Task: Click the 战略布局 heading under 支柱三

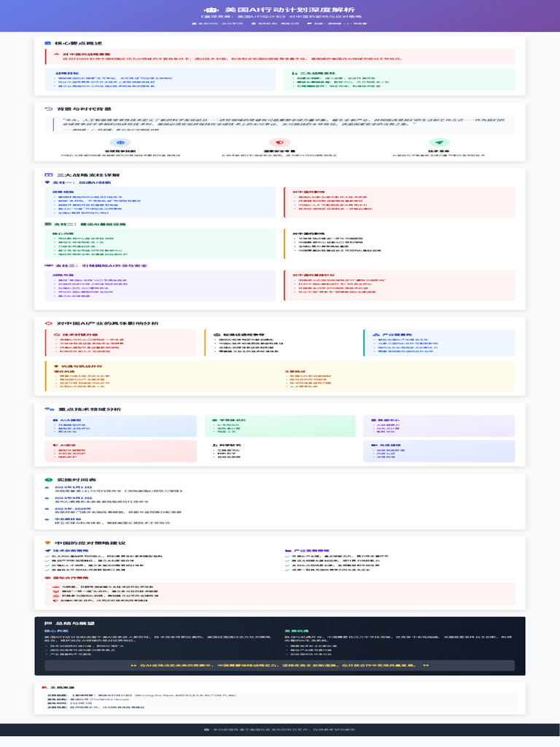Action: (x=63, y=275)
